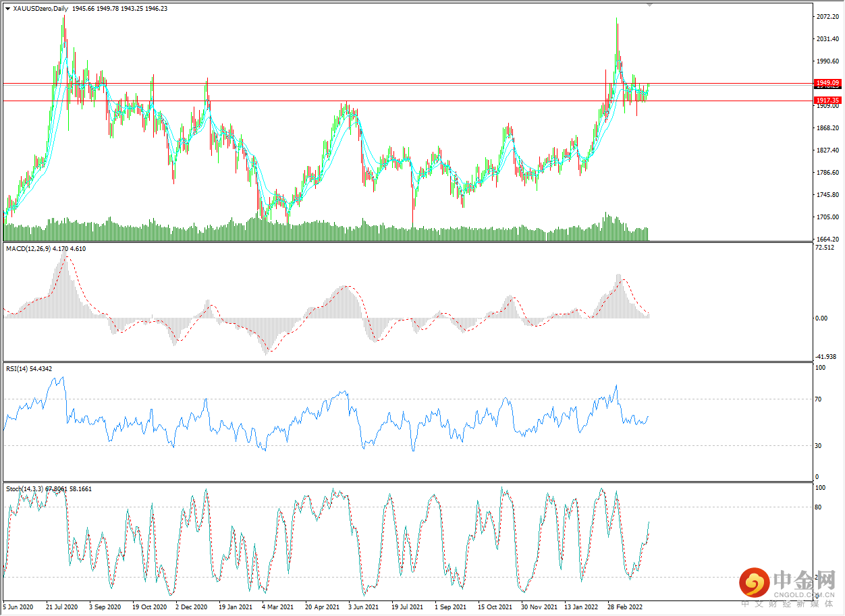Select the red 1949.09 price label
This screenshot has height=616, width=845.
827,82
